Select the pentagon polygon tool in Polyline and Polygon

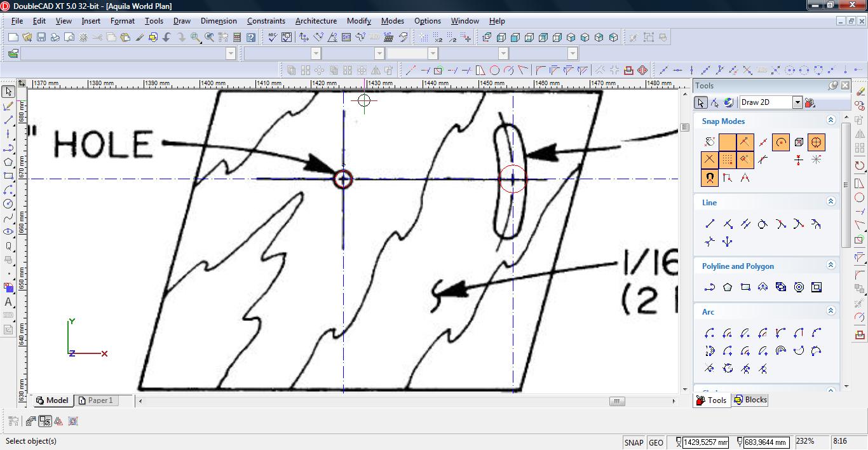(728, 287)
